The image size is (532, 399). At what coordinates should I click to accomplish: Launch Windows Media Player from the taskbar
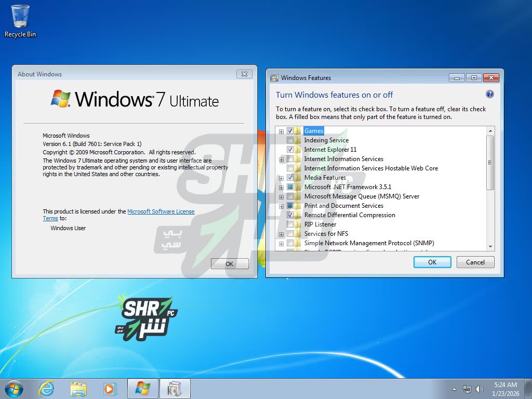pos(110,389)
